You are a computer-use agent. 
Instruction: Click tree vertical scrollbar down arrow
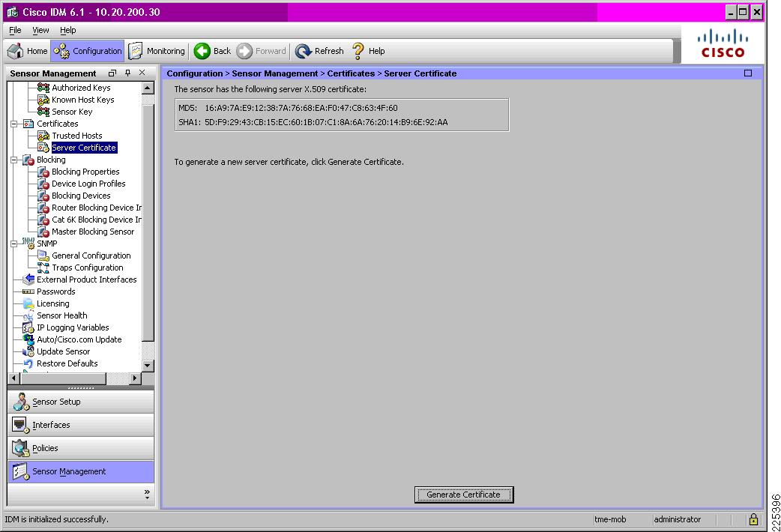point(148,365)
